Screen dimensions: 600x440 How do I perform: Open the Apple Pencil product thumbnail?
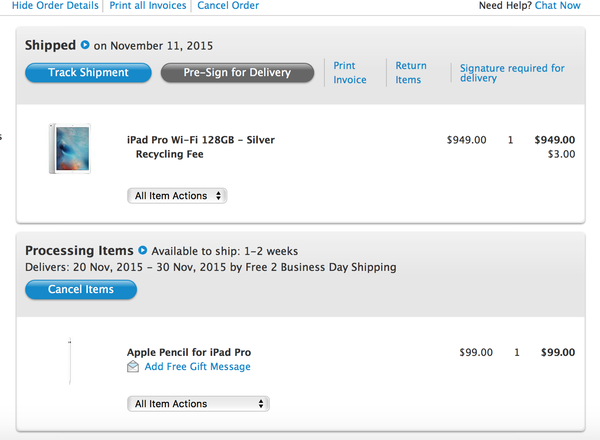[x=70, y=361]
